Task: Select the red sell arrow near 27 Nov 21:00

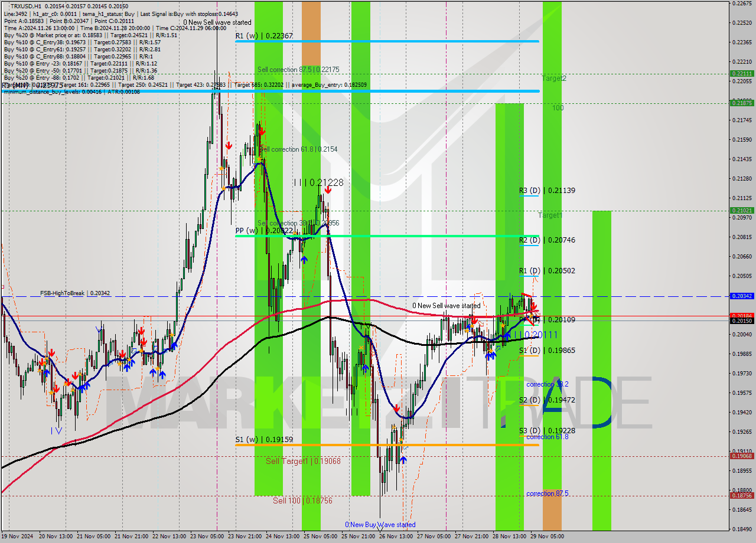Action: pyautogui.click(x=474, y=320)
